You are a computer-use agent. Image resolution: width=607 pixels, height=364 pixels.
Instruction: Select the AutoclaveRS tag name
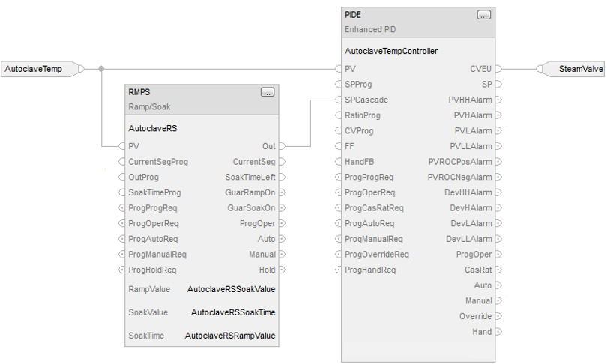tap(153, 128)
